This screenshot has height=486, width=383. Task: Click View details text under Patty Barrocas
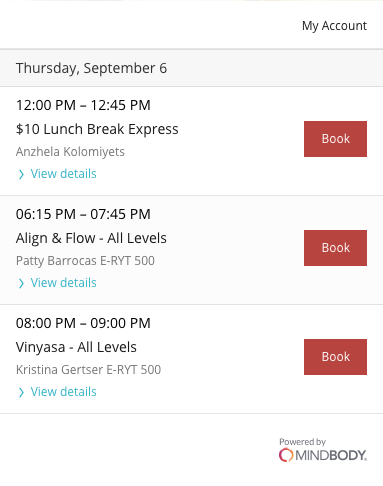pyautogui.click(x=63, y=283)
